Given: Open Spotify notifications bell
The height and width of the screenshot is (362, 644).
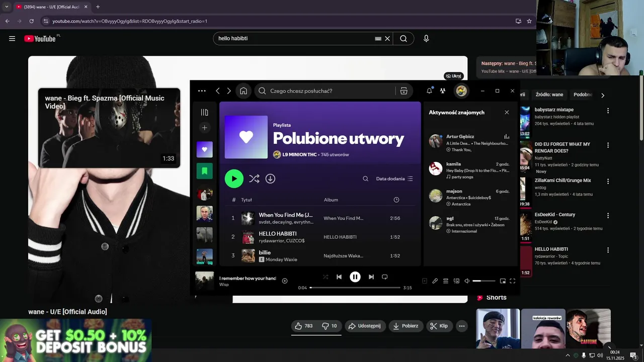Looking at the screenshot, I should (429, 91).
